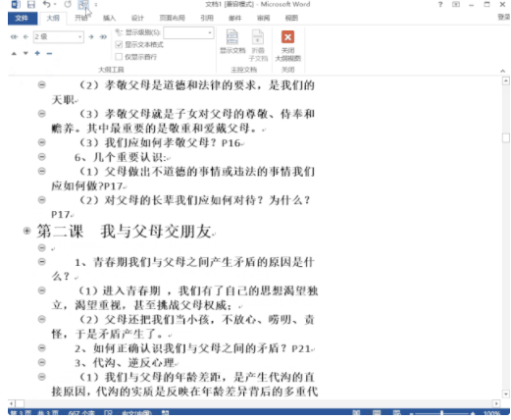Click the 登录 sign-in link
Viewport: 511px width, 420px height.
[x=504, y=18]
